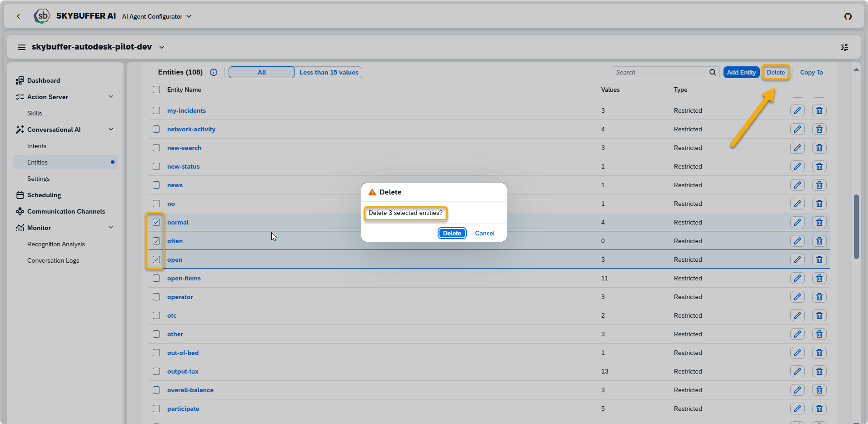Expand the AI Agent Configurator dropdown
868x424 pixels.
(x=189, y=16)
